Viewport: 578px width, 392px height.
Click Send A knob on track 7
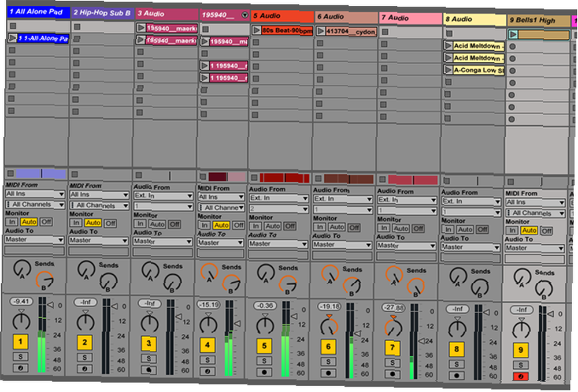point(394,276)
